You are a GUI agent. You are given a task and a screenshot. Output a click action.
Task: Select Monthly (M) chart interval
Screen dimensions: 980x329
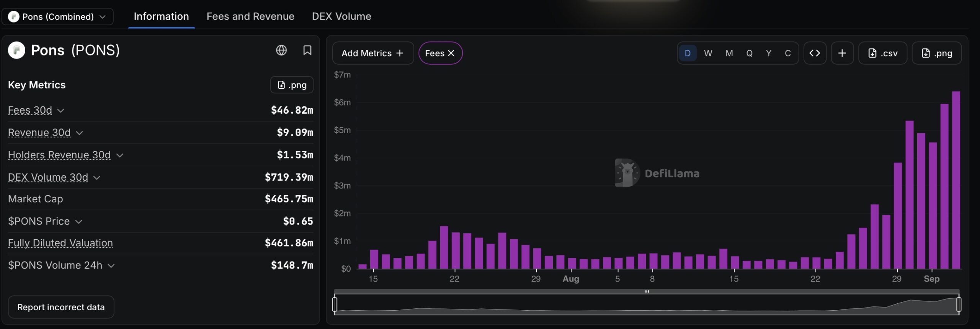(729, 53)
